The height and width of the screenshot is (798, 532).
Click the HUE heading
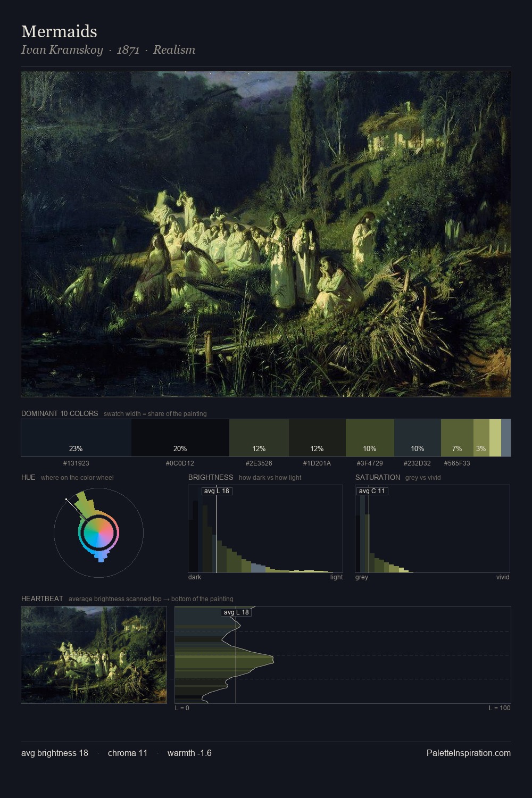click(x=28, y=477)
